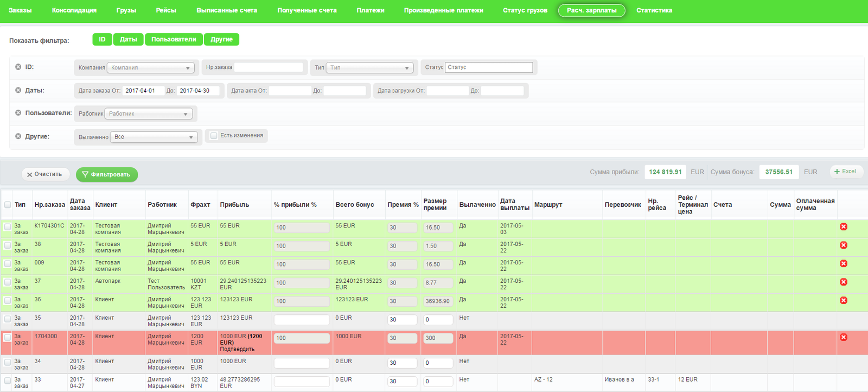The image size is (868, 392).
Task: Open the Заказы menu
Action: click(x=20, y=10)
